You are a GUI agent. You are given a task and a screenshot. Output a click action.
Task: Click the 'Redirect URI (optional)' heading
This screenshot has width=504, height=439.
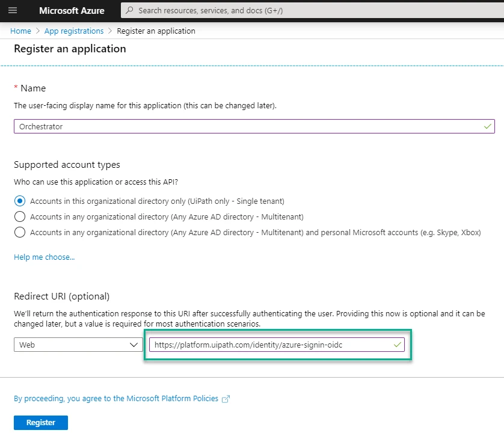coord(62,296)
